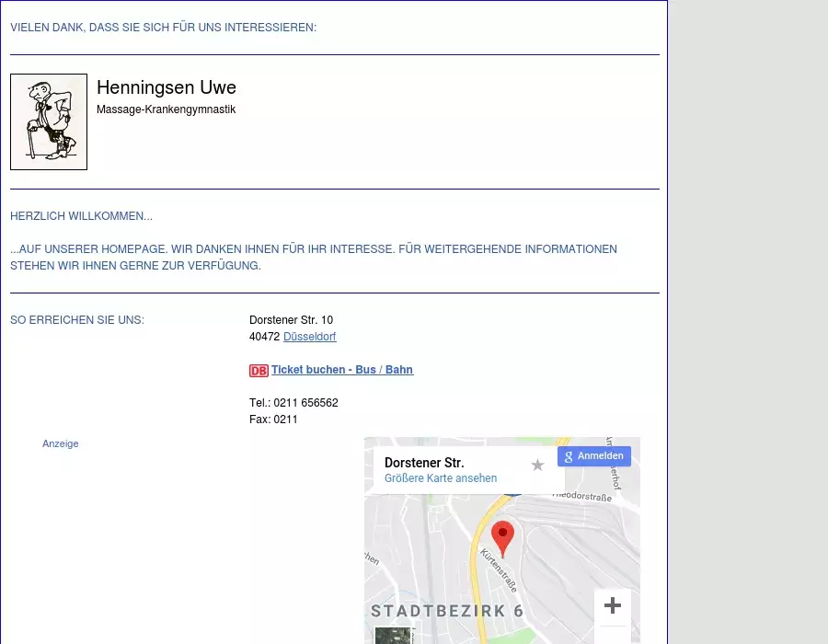The width and height of the screenshot is (828, 644).
Task: Open 'Größere Karte ansehen' link
Action: [x=441, y=478]
